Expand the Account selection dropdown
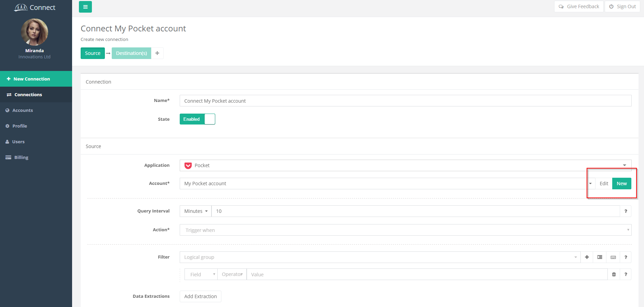This screenshot has height=307, width=644. click(x=590, y=184)
